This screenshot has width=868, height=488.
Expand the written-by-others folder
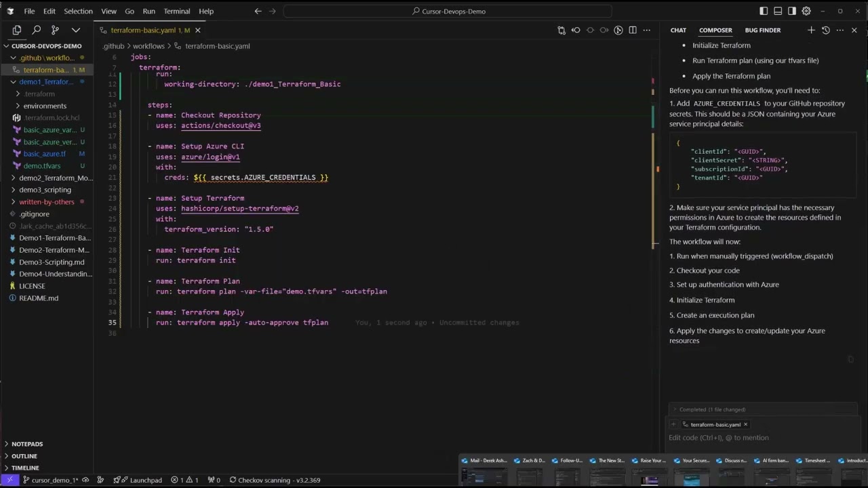pyautogui.click(x=47, y=202)
